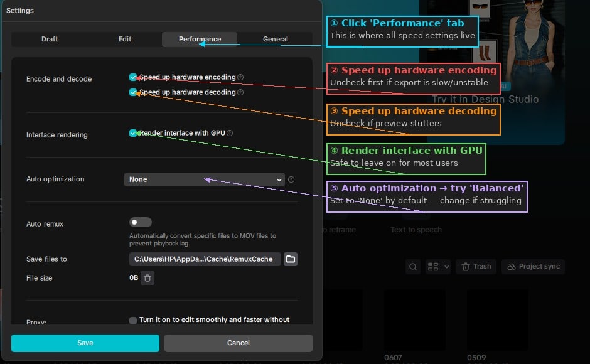Open Trash in the background window

click(476, 267)
